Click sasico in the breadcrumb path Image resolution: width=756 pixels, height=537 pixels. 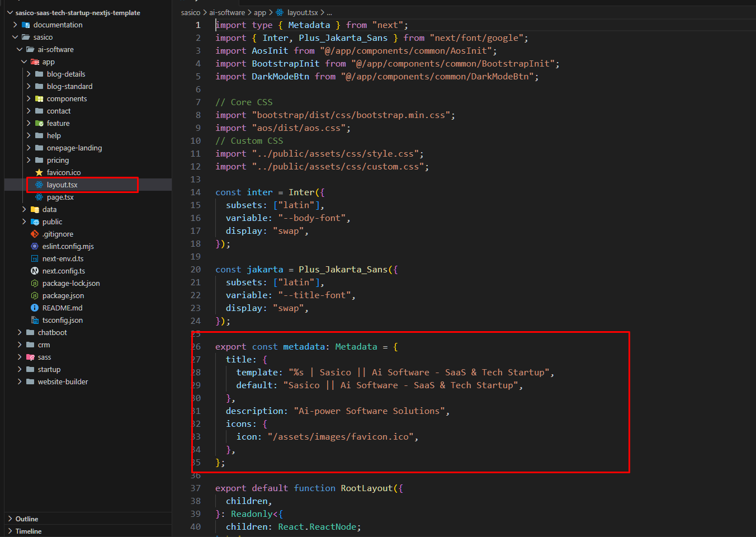[x=191, y=12]
